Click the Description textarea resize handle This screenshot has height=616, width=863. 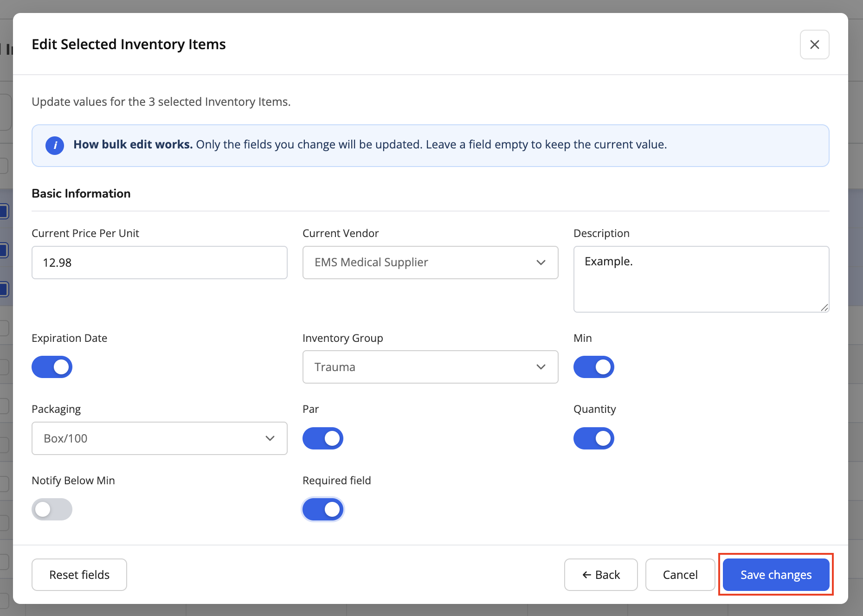[x=824, y=307]
